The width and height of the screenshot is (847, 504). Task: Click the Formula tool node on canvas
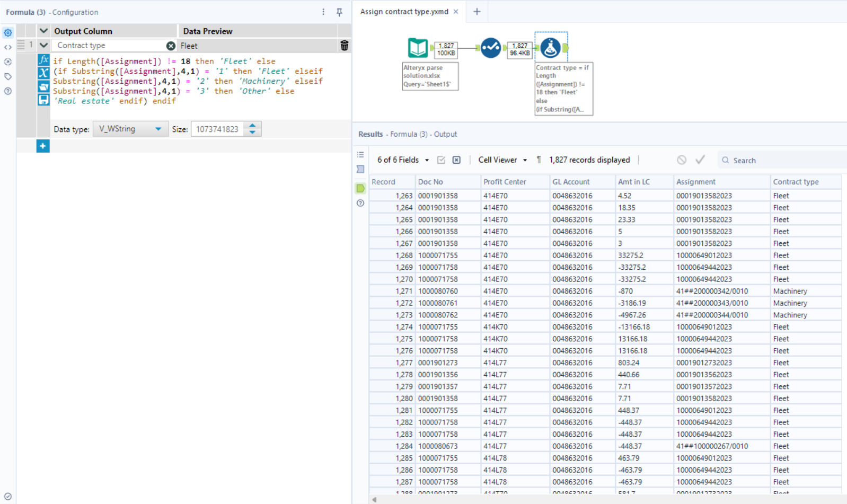click(x=551, y=48)
